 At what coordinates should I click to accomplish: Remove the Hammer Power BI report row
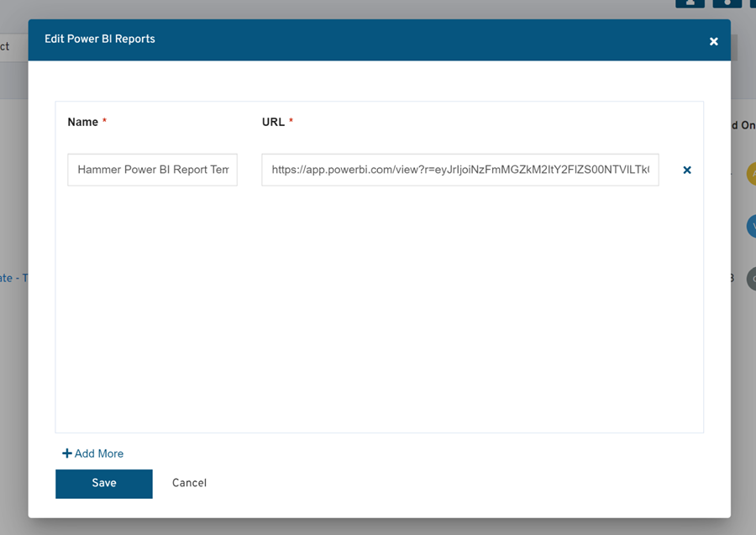(687, 170)
